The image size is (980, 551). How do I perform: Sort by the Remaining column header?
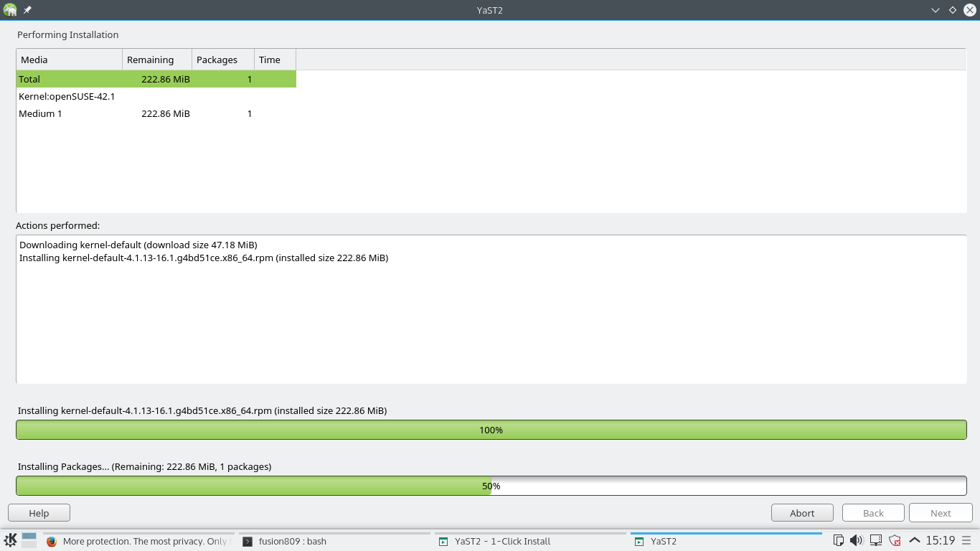tap(157, 60)
